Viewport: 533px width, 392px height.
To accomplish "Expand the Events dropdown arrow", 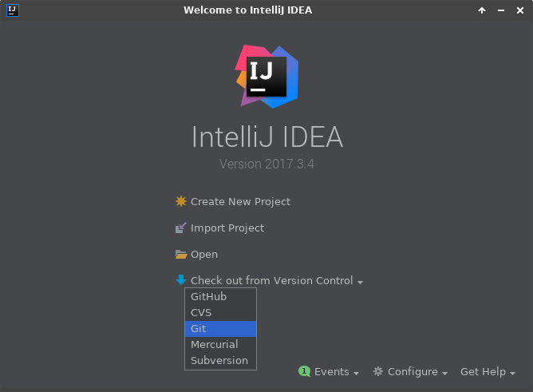I will pyautogui.click(x=356, y=373).
